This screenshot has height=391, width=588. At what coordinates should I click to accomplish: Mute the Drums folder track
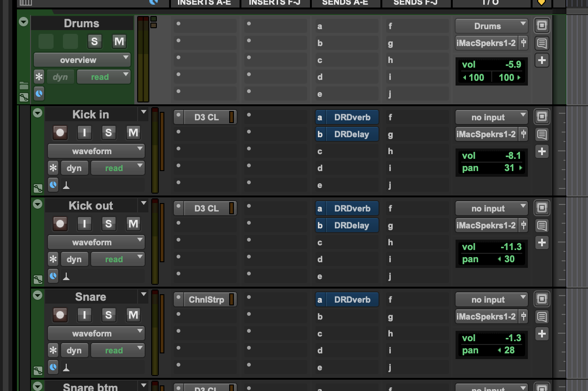pos(119,41)
